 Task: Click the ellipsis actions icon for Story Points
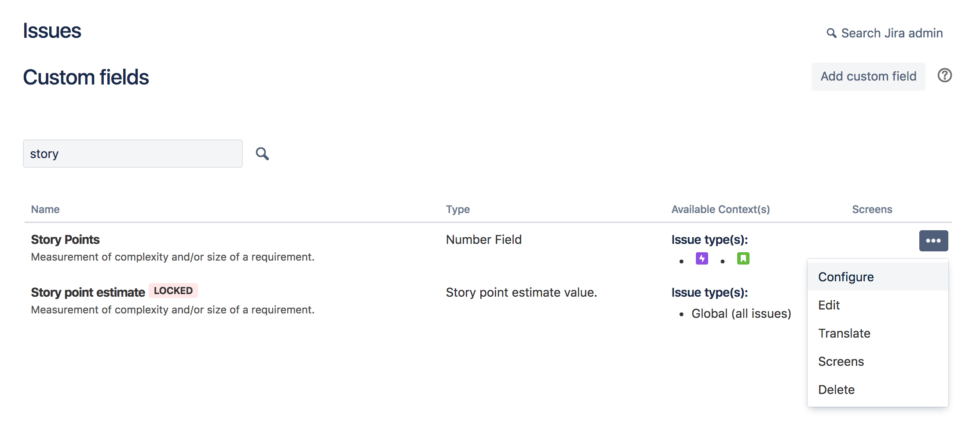(933, 240)
